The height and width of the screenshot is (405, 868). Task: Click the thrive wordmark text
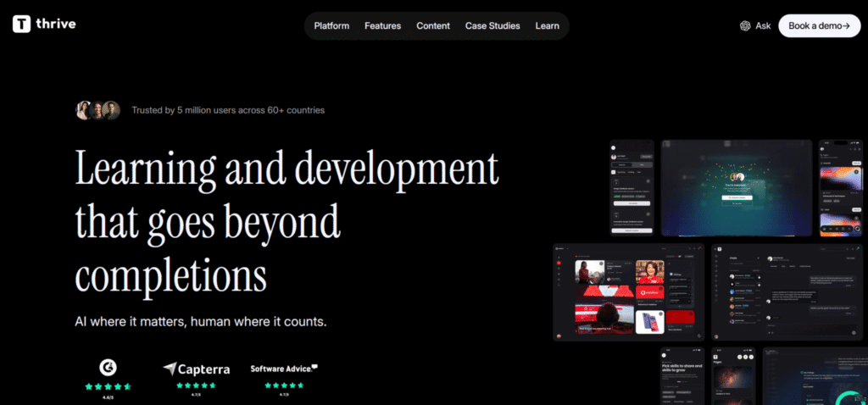pyautogui.click(x=56, y=24)
